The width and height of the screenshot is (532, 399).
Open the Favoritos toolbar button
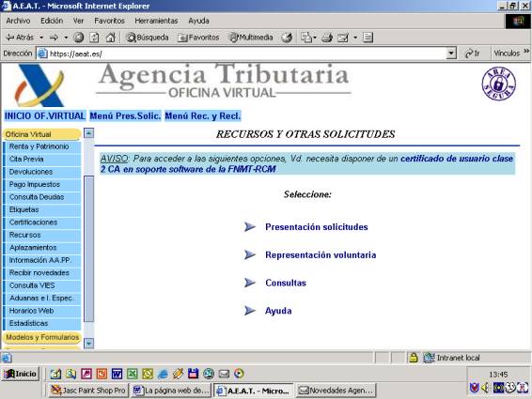[x=198, y=38]
